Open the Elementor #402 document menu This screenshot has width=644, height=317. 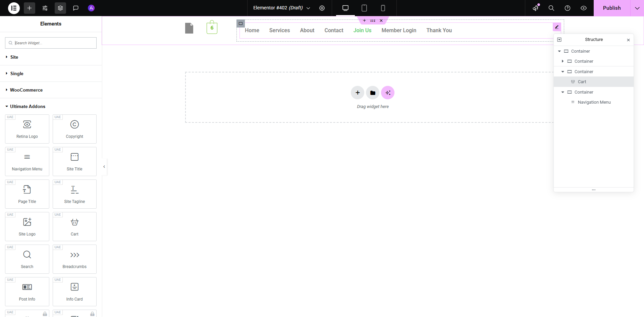coord(308,8)
